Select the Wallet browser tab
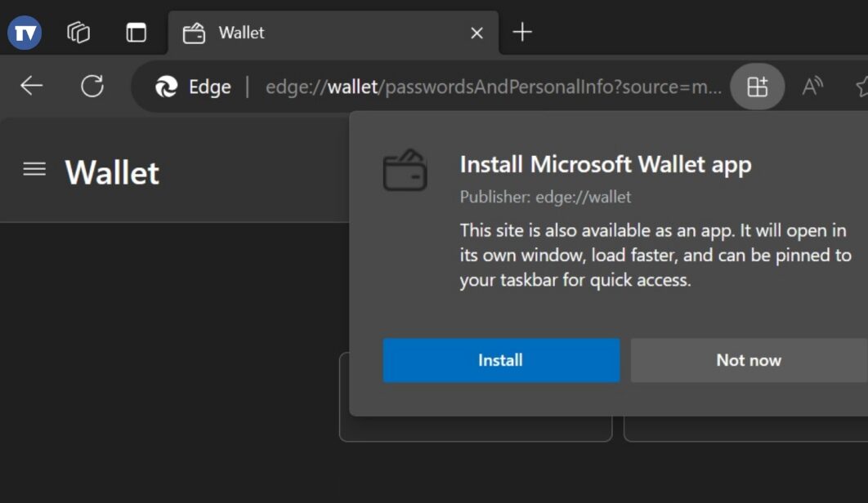This screenshot has width=868, height=503. tap(332, 33)
